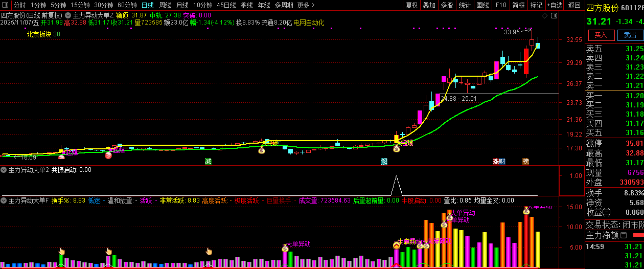644x269 pixels.
Task: Click 买入 buy button
Action: pos(601,35)
